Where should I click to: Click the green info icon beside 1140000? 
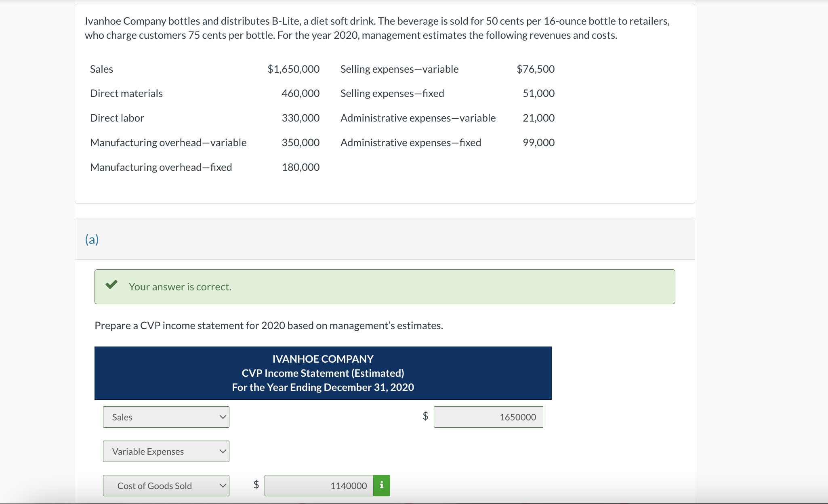click(x=381, y=485)
